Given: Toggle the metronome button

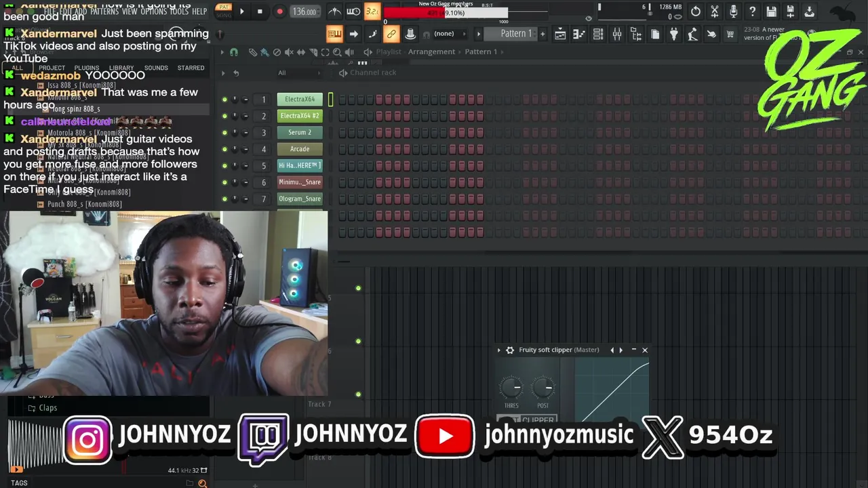Looking at the screenshot, I should tap(335, 12).
